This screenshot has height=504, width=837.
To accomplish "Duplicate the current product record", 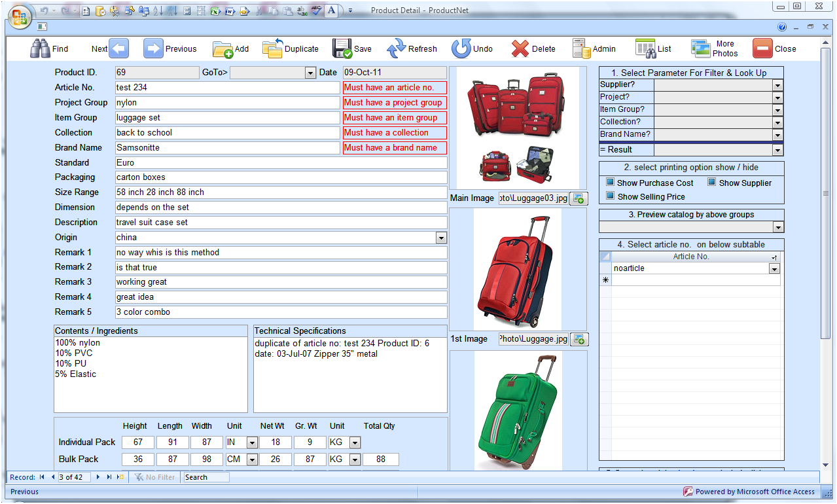I will pos(273,48).
